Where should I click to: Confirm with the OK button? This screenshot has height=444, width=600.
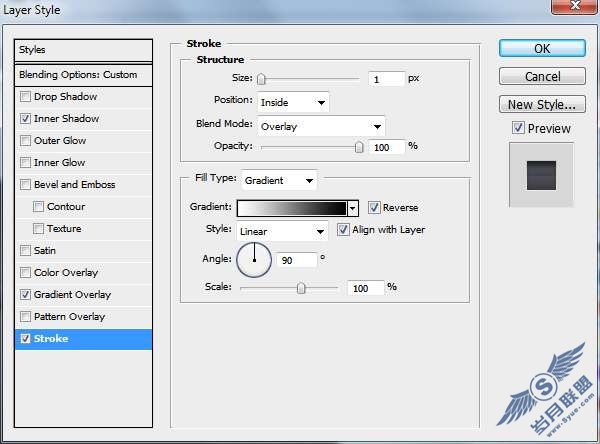click(542, 49)
